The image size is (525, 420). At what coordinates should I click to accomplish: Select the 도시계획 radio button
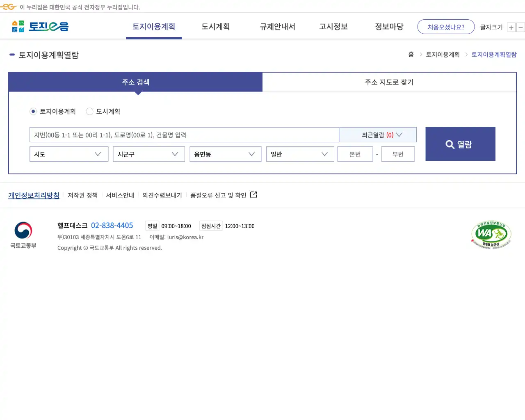(89, 111)
